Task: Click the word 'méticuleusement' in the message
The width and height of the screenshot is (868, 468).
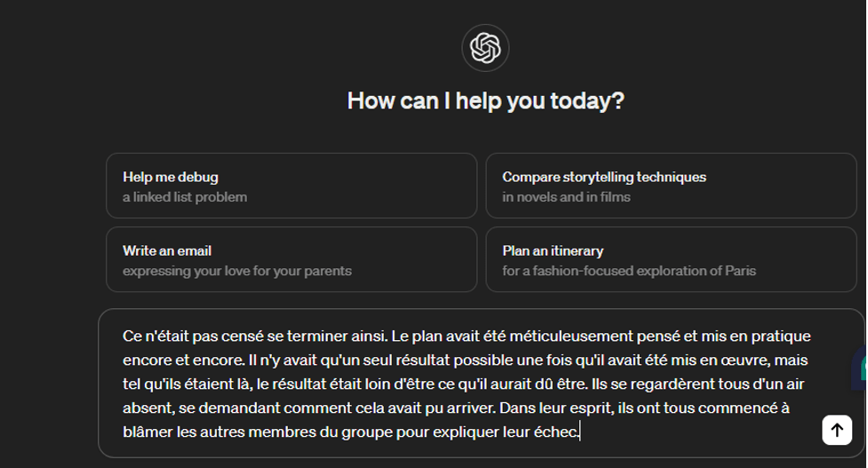Action: pyautogui.click(x=570, y=336)
